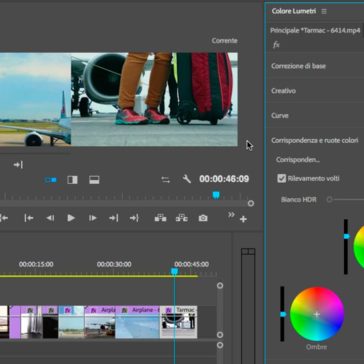This screenshot has height=364, width=364.
Task: Click the Corrisponden... apply match button
Action: tap(298, 160)
